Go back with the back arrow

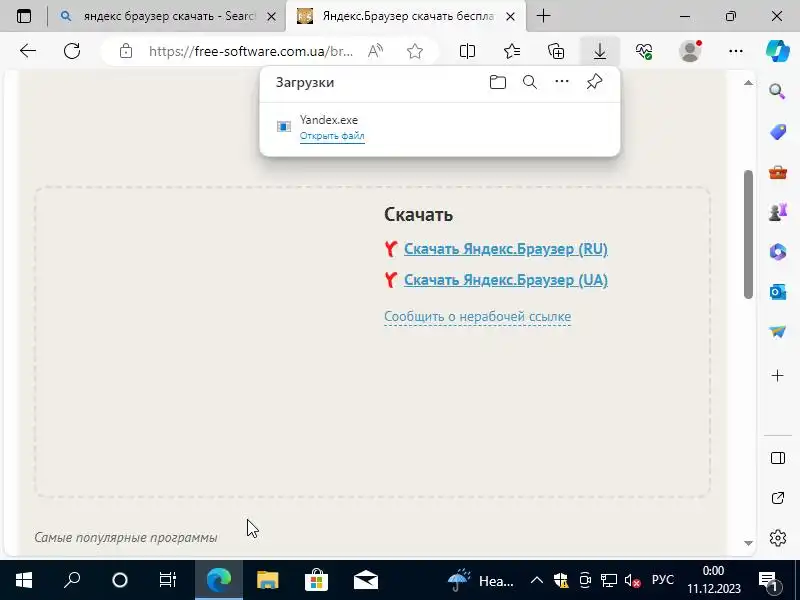pos(28,51)
